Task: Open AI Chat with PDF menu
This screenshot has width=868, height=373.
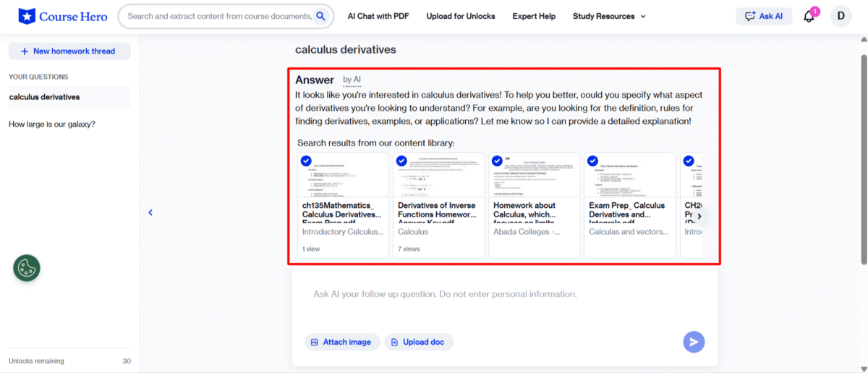Action: click(378, 16)
